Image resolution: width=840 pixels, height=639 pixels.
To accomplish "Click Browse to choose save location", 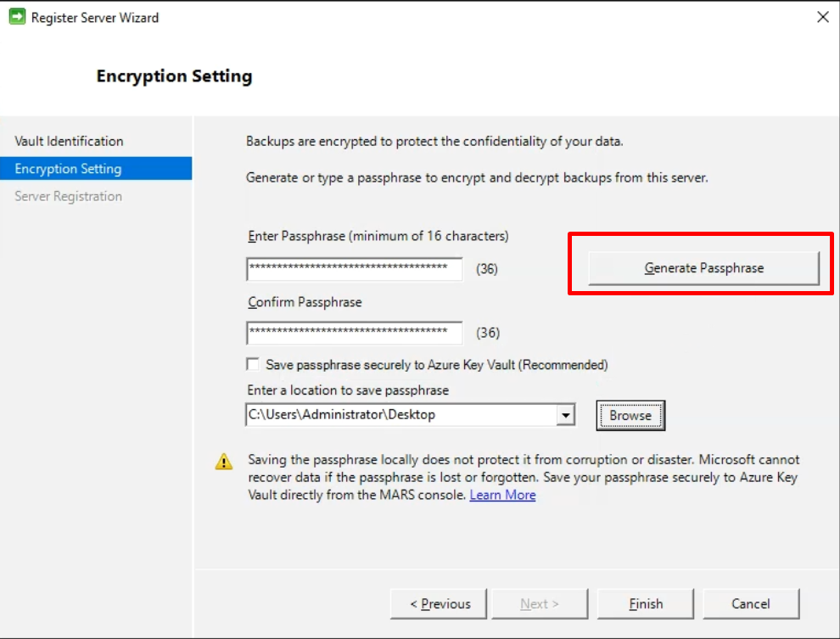I will click(x=630, y=415).
